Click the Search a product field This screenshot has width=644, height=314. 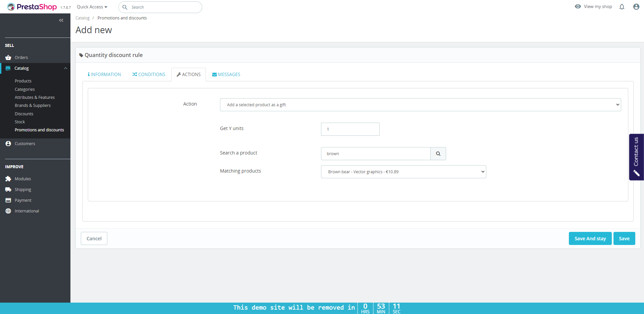[376, 153]
